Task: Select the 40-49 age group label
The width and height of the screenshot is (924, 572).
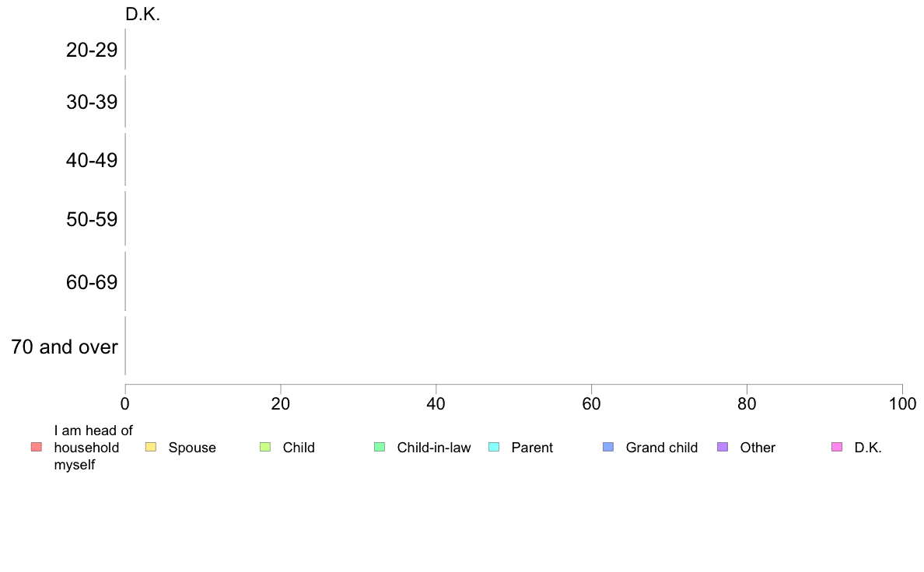Action: coord(92,160)
